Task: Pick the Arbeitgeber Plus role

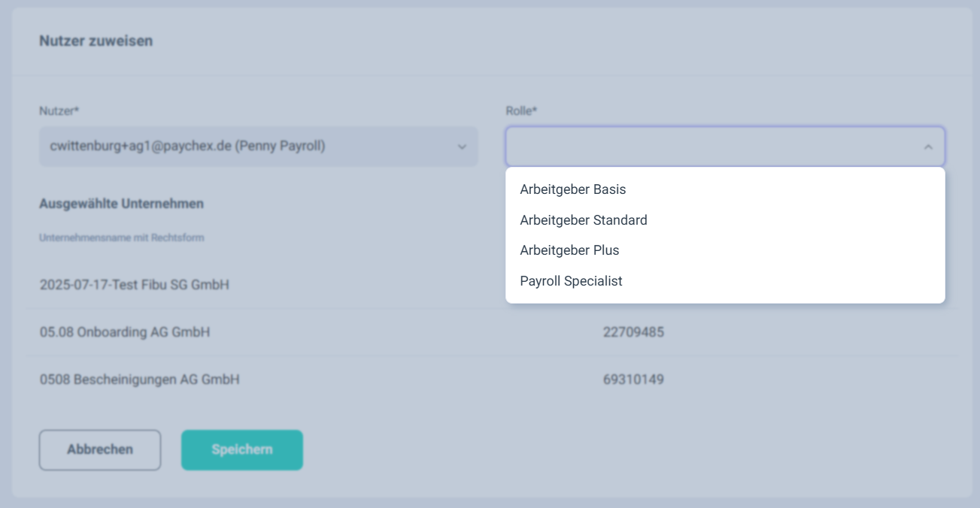Action: click(569, 250)
